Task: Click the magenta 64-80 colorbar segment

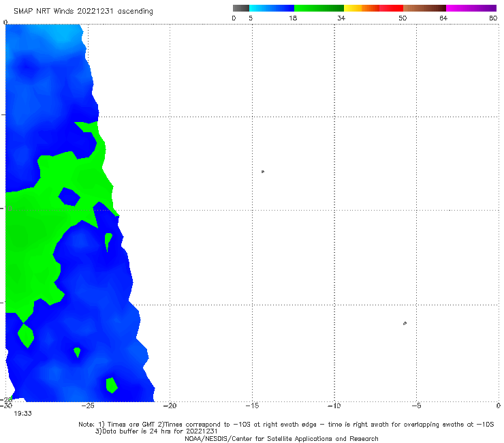Action: coord(471,8)
